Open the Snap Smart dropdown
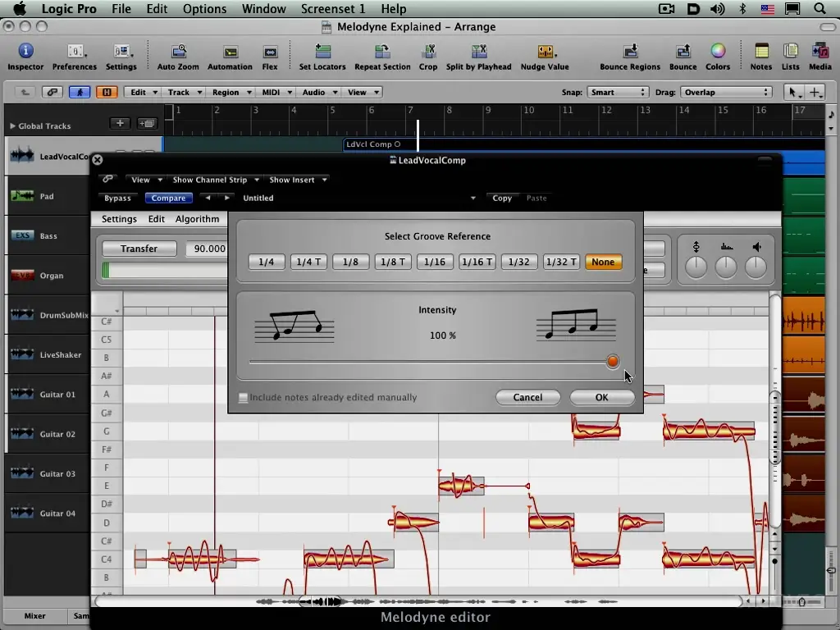The width and height of the screenshot is (840, 630). [x=619, y=92]
